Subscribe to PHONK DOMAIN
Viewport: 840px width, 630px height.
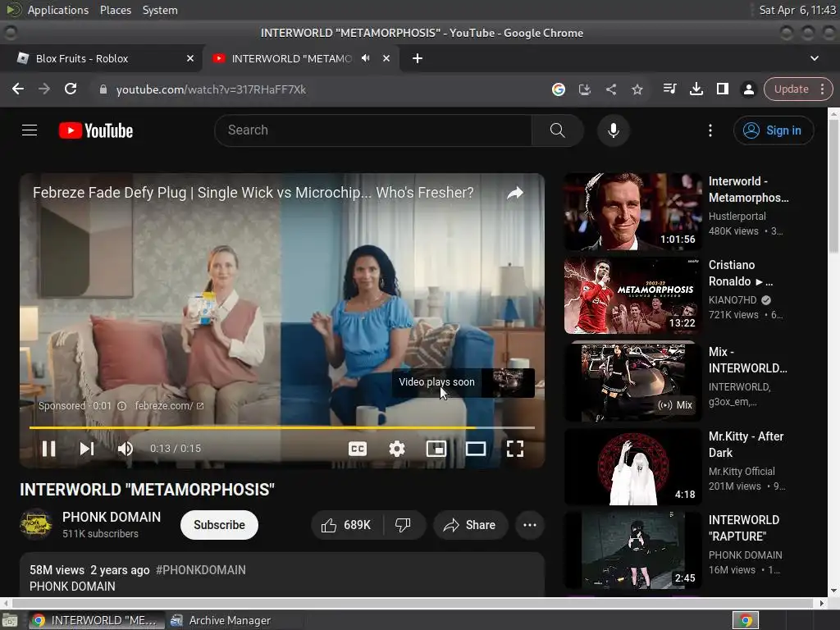pyautogui.click(x=219, y=525)
